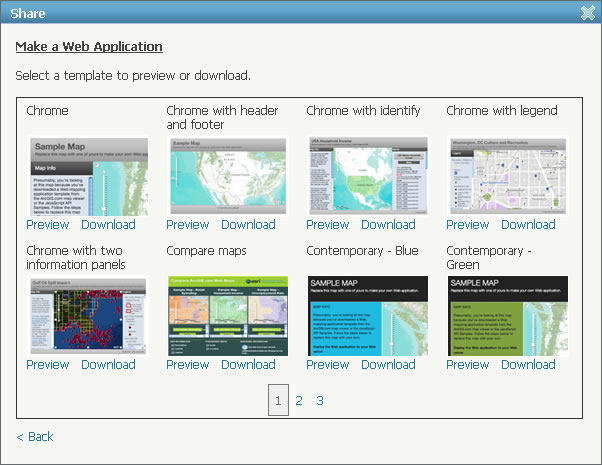Go back with the < Back link
The width and height of the screenshot is (602, 465).
[x=35, y=437]
